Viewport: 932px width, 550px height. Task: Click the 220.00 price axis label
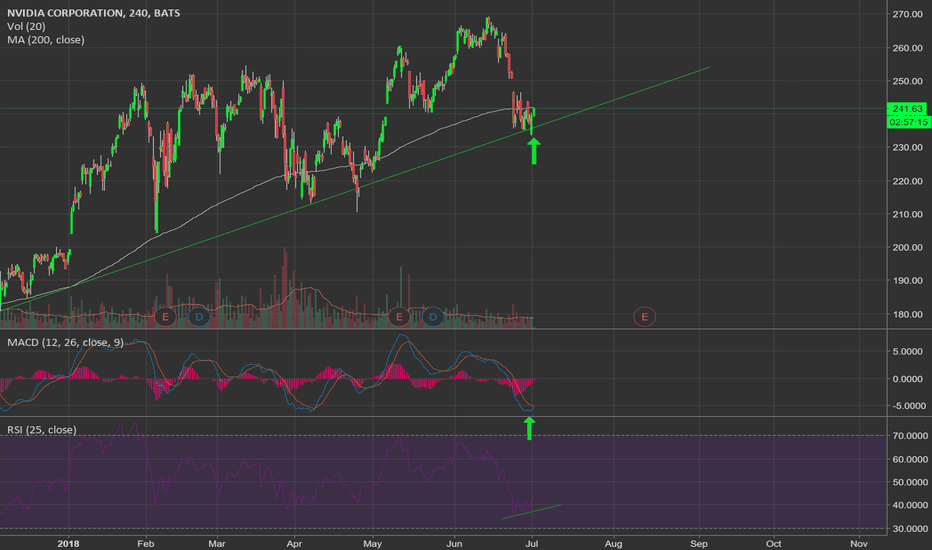pos(908,181)
